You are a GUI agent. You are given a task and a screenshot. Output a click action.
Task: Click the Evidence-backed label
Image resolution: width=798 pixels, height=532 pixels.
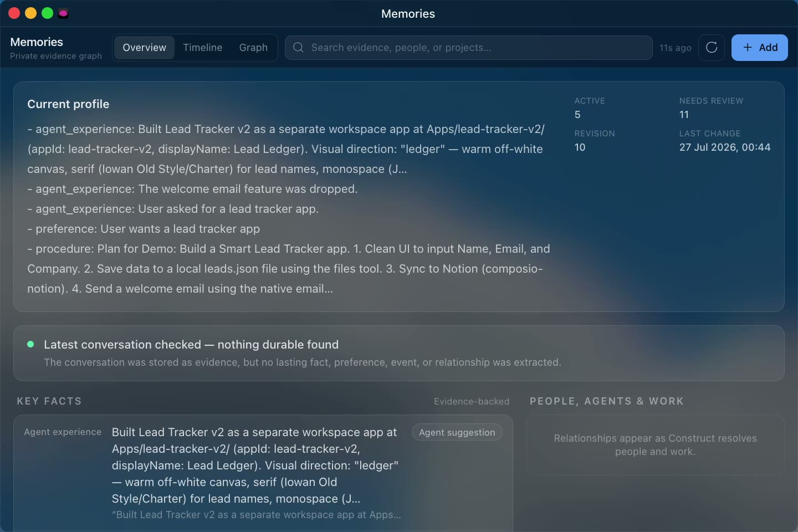click(x=472, y=401)
